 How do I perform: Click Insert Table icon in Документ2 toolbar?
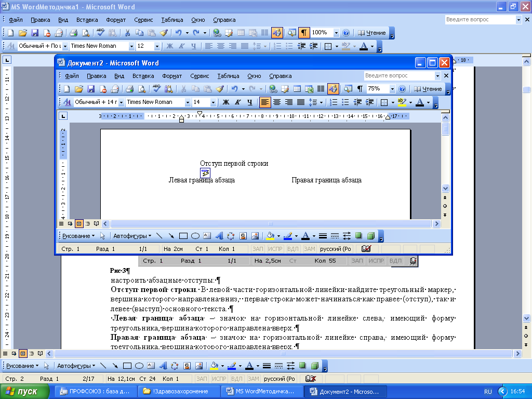click(x=297, y=89)
